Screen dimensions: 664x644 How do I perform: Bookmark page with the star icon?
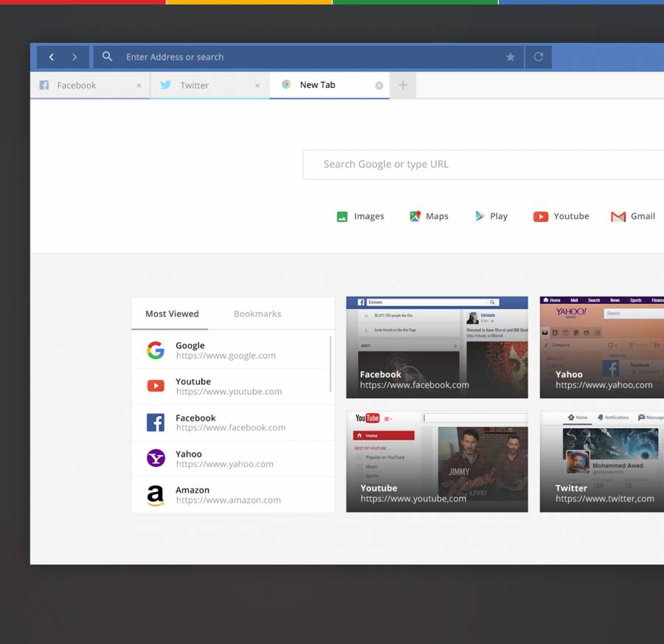(510, 57)
